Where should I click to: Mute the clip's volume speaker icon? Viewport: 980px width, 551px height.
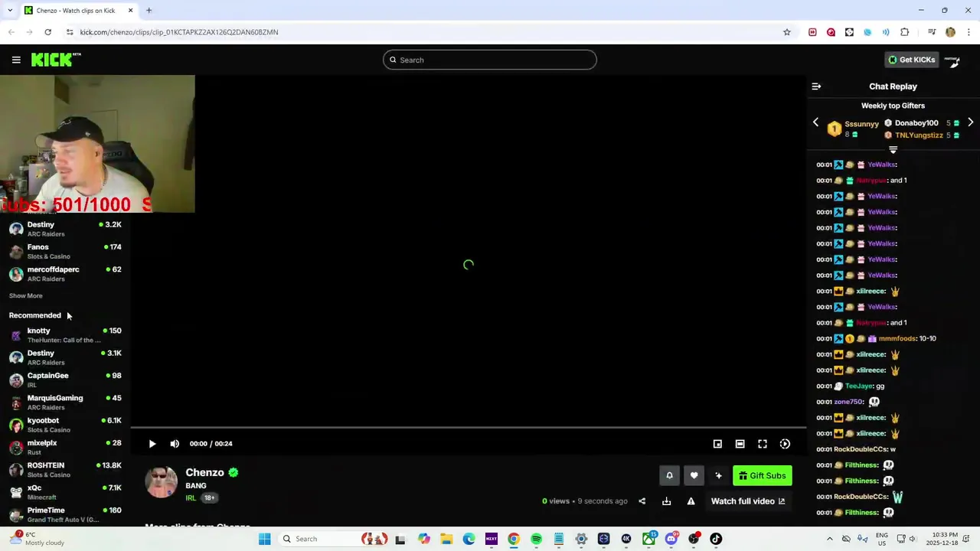175,444
